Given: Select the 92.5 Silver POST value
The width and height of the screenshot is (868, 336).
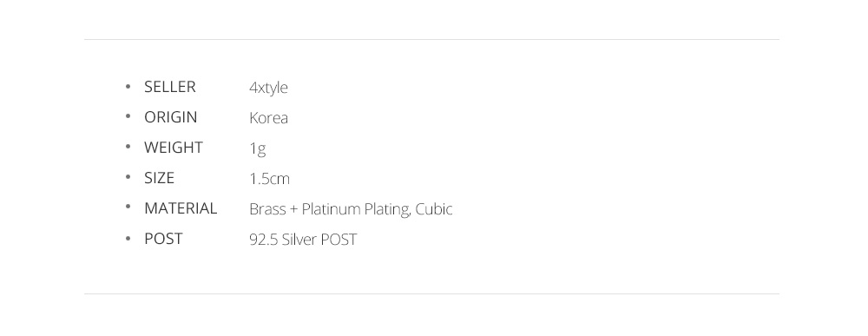Looking at the screenshot, I should [303, 240].
